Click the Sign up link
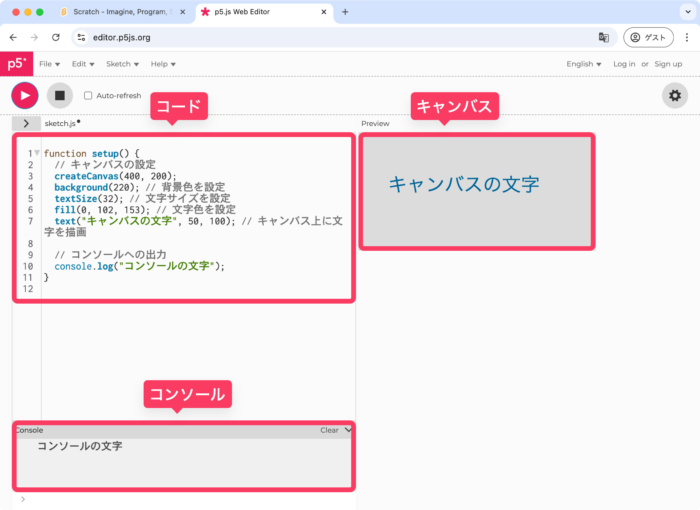Image resolution: width=700 pixels, height=510 pixels. [x=668, y=64]
